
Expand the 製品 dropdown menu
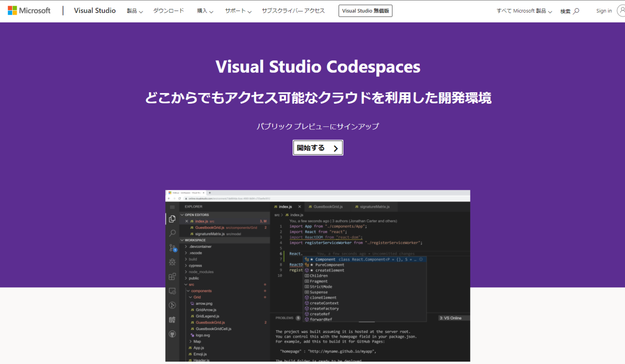point(135,11)
